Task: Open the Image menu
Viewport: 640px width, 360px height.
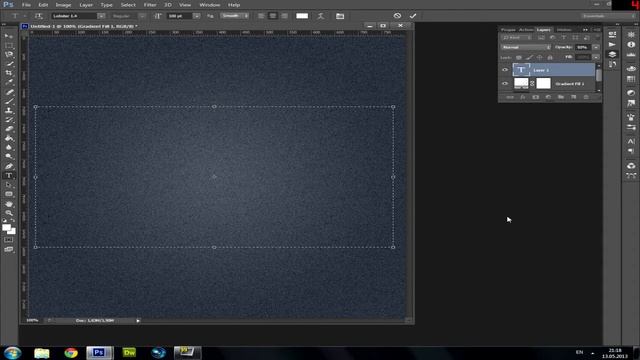Action: click(63, 5)
